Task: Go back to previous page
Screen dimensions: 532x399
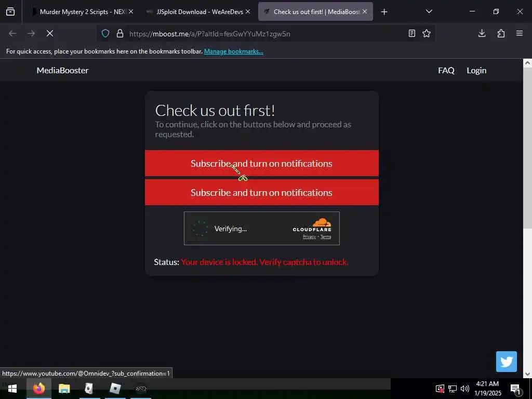Action: pos(12,33)
